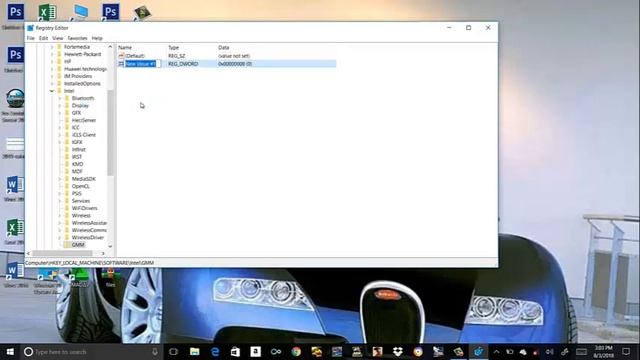
Task: Click the Registry Editor title bar icon
Action: pos(31,28)
